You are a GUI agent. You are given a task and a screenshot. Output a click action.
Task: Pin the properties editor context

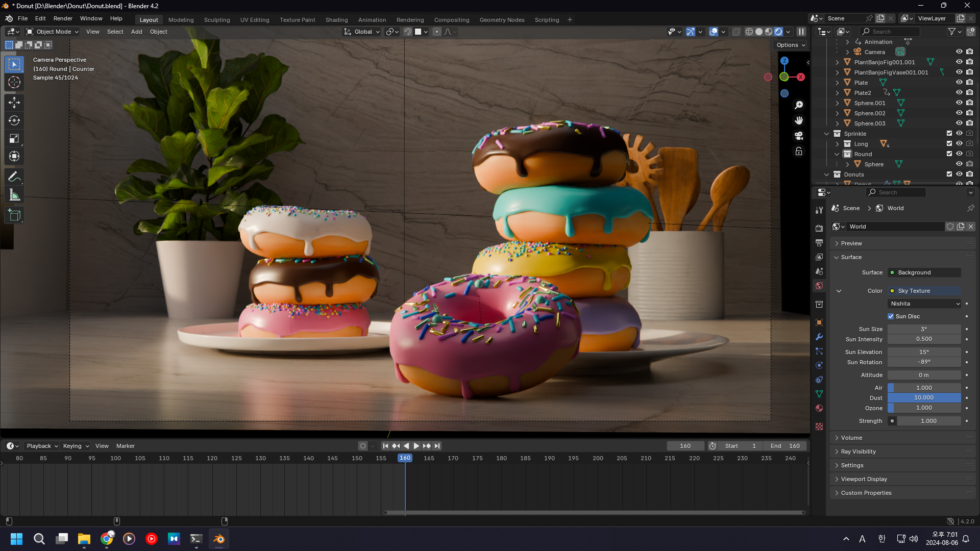[970, 208]
